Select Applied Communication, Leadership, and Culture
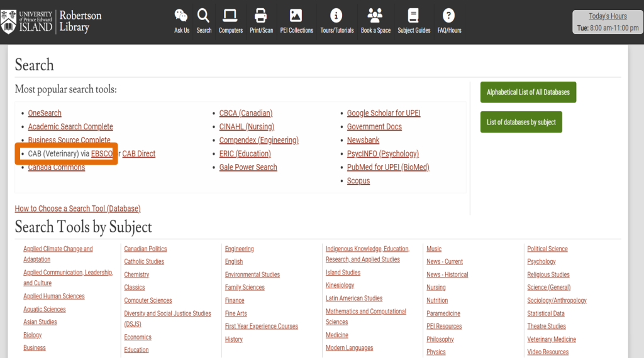Image resolution: width=644 pixels, height=358 pixels. coord(68,278)
